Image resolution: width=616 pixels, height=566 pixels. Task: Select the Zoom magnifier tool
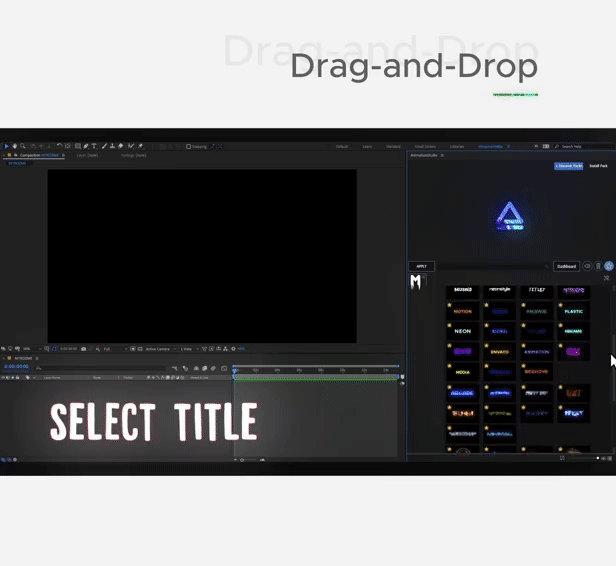point(23,146)
